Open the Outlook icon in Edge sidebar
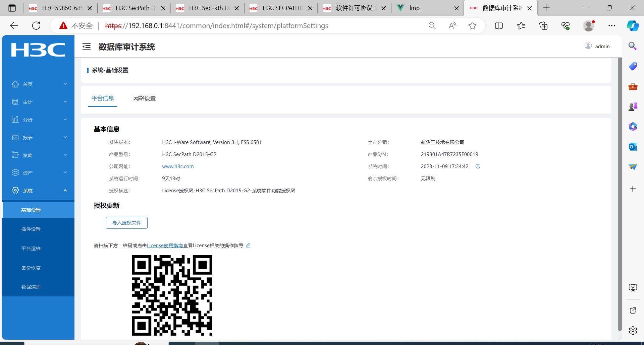Image resolution: width=644 pixels, height=345 pixels. click(x=633, y=147)
